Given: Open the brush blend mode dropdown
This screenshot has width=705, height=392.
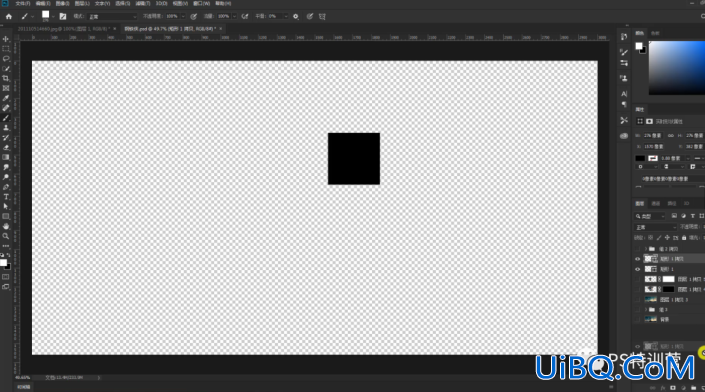Looking at the screenshot, I should (112, 16).
